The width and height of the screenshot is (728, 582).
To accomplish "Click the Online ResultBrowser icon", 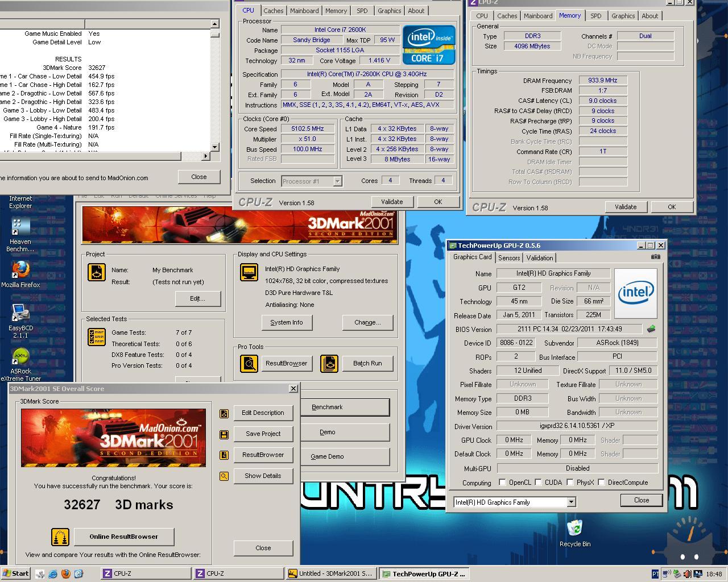I will click(60, 537).
